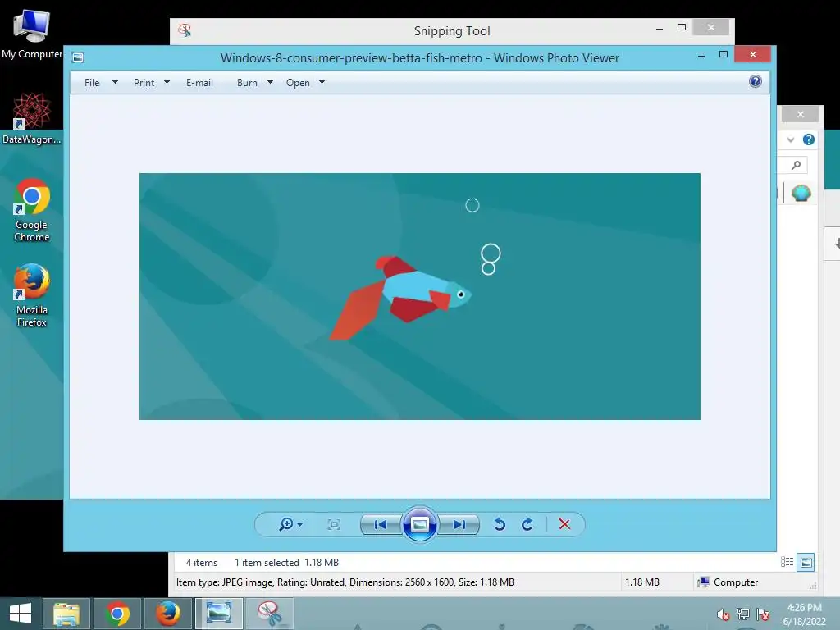Select Google Chrome desktop shortcut

pyautogui.click(x=32, y=210)
